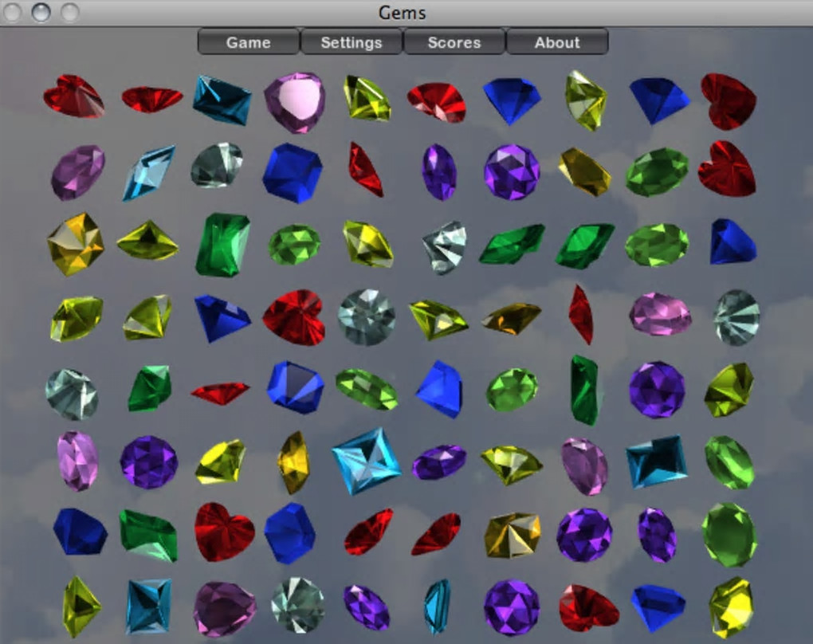813x644 pixels.
Task: Pick the thin teal gem in the bottom row
Action: [x=438, y=607]
